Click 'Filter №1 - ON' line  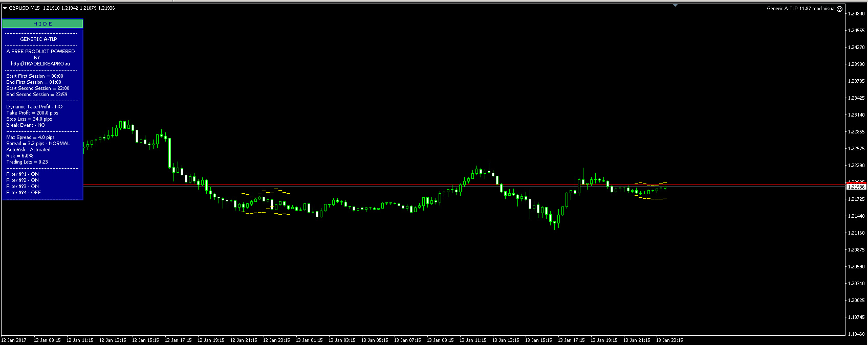click(23, 174)
